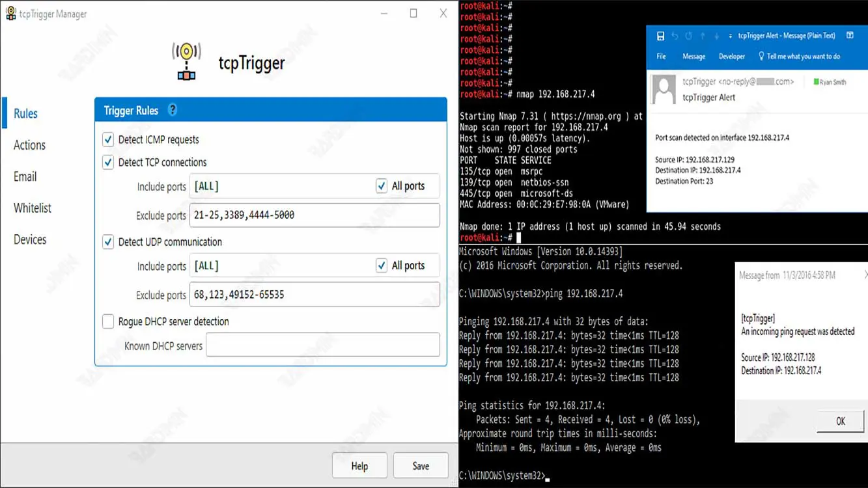Open the Actions section
Screen dimensions: 868x488
(29, 145)
